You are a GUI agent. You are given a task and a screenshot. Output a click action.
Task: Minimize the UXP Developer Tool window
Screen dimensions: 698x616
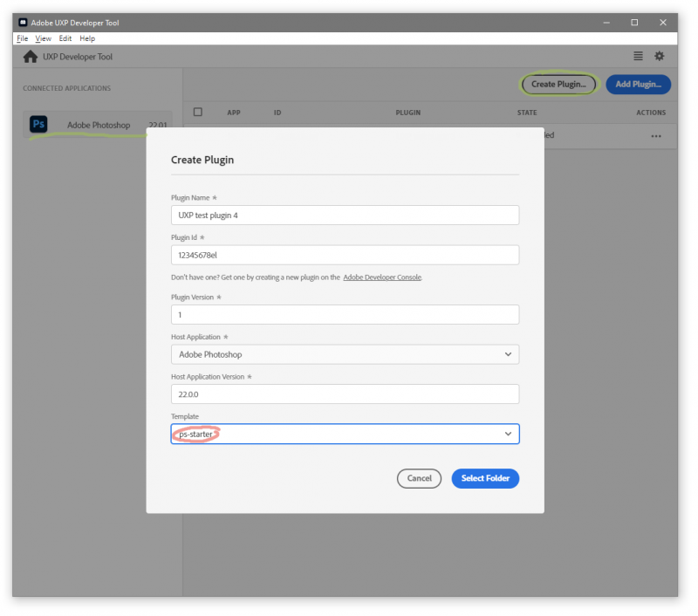(606, 23)
